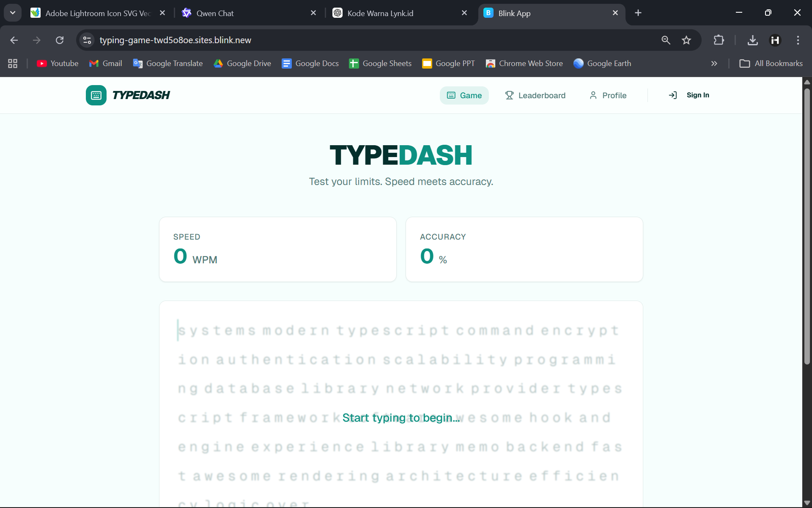Click the TypeDash keyboard logo icon
The width and height of the screenshot is (812, 508).
pyautogui.click(x=96, y=95)
